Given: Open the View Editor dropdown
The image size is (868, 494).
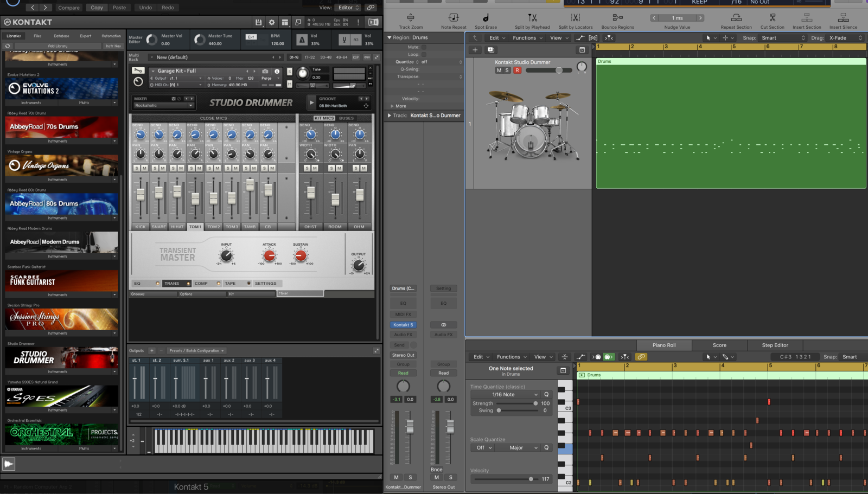Looking at the screenshot, I should pyautogui.click(x=348, y=8).
